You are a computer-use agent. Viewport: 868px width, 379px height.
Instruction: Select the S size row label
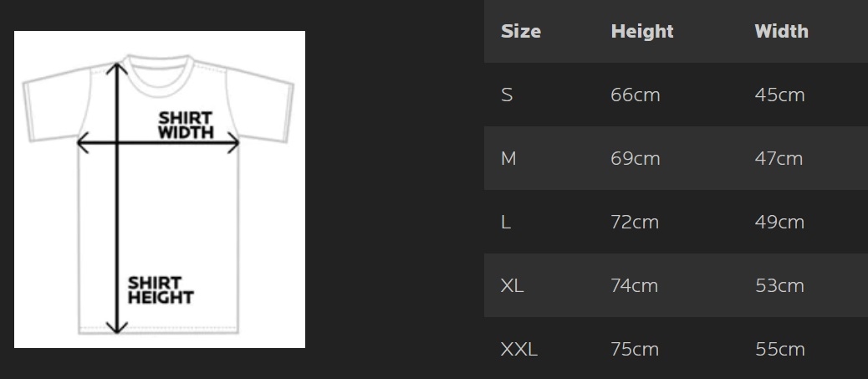click(507, 95)
